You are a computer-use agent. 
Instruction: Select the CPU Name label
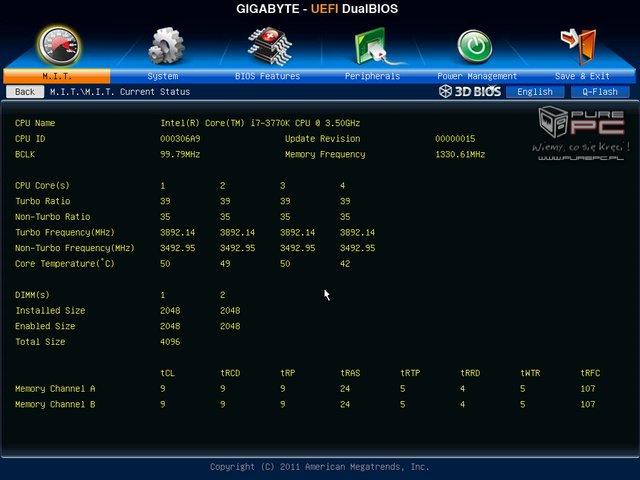click(35, 123)
